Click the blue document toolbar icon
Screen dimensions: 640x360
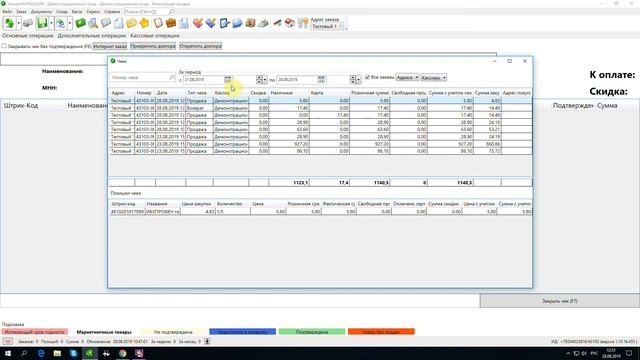pyautogui.click(x=184, y=23)
